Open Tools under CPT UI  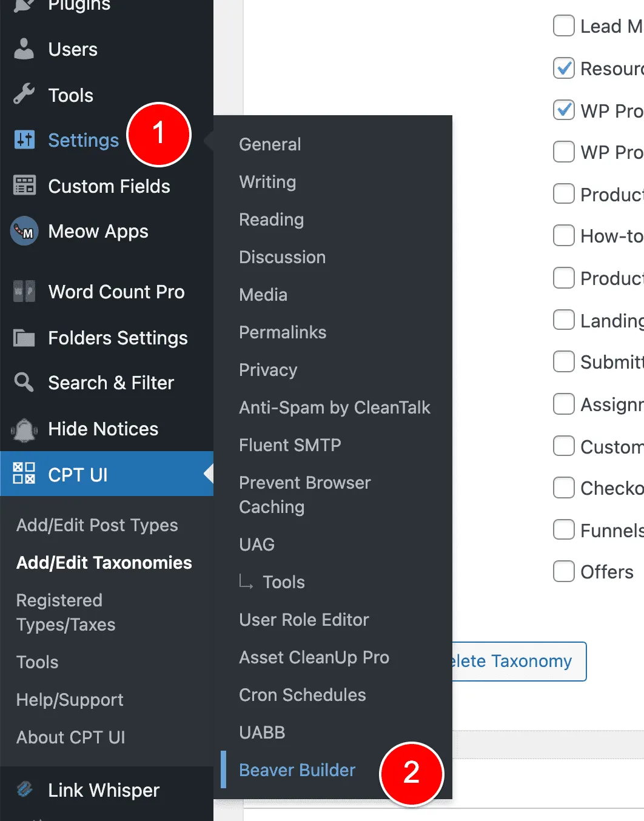coord(38,662)
